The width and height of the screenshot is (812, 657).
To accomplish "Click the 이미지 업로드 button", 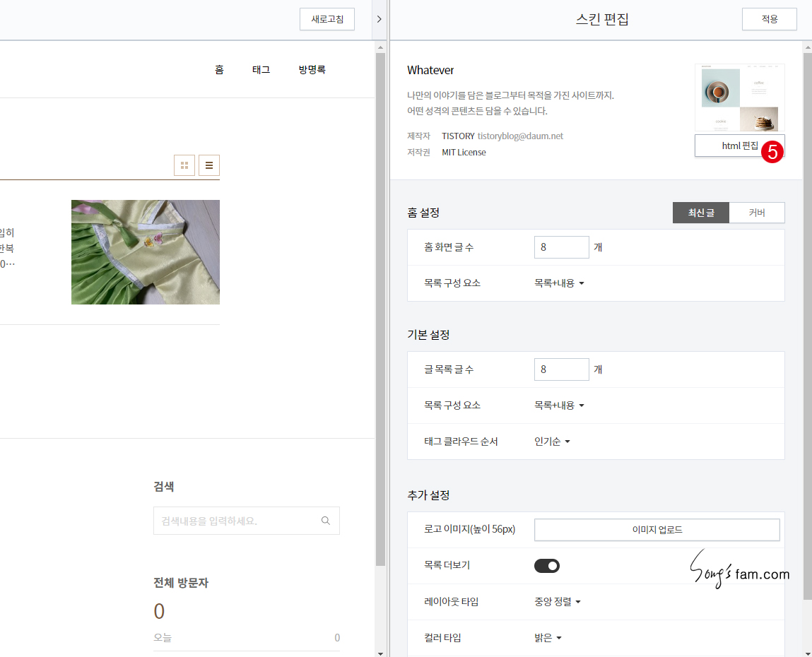I will 657,530.
